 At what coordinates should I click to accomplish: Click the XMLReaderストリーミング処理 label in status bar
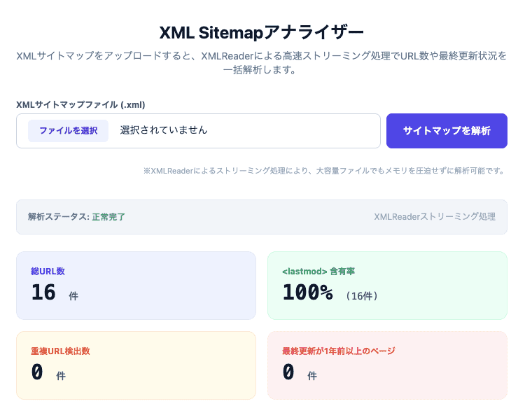point(435,217)
